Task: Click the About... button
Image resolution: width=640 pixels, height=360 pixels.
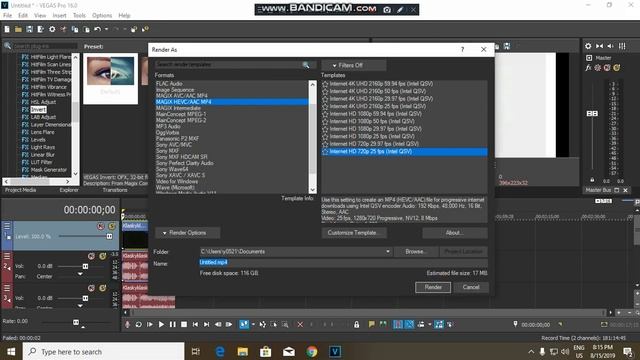Action: point(455,233)
